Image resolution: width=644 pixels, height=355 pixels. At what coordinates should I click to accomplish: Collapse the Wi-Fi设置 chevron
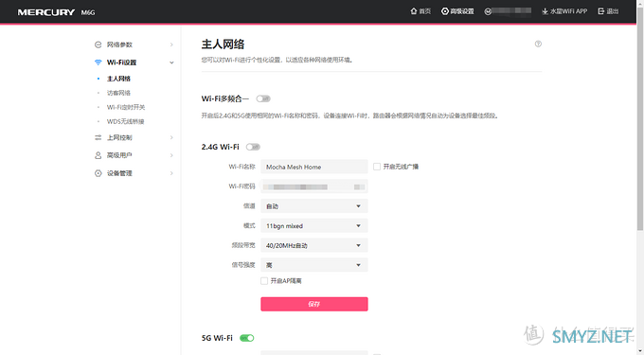(171, 62)
